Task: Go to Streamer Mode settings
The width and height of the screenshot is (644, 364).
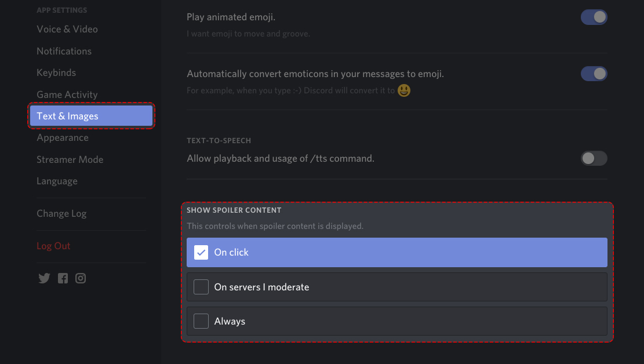Action: (70, 159)
